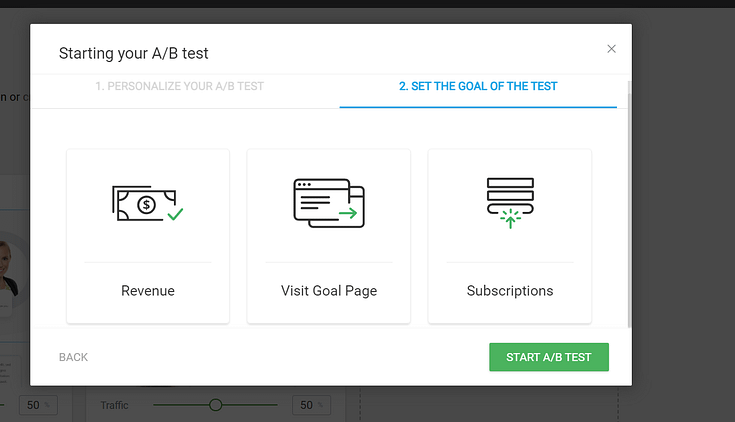735x422 pixels.
Task: Click the green checkmark on Revenue icon
Action: (x=175, y=214)
